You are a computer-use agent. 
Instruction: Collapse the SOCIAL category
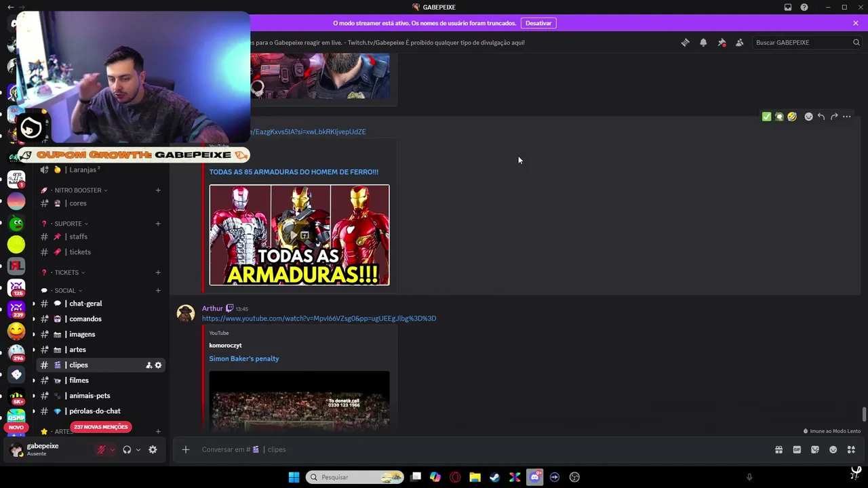pyautogui.click(x=65, y=291)
